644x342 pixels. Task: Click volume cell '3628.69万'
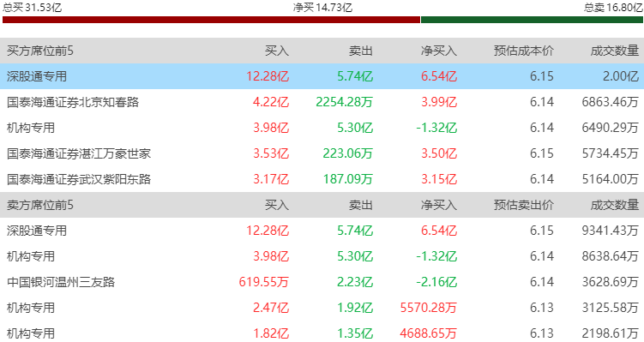[611, 282]
